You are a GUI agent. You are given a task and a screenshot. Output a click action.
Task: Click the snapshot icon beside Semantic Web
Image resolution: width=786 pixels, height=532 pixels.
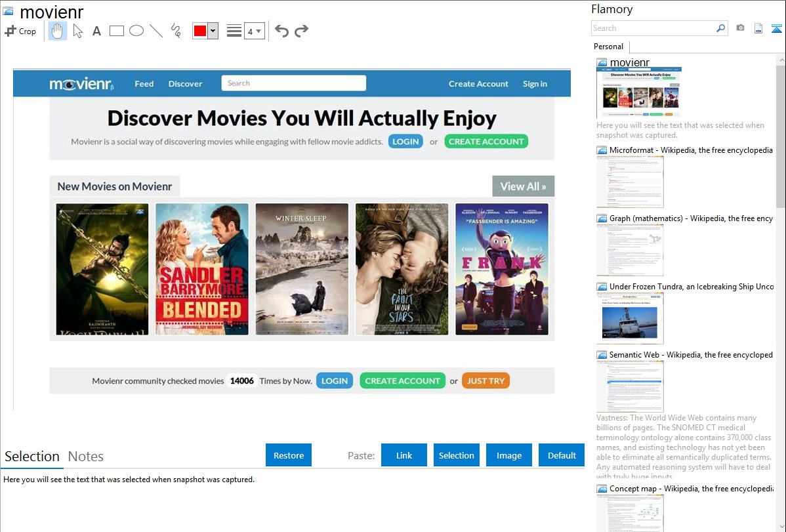[602, 355]
